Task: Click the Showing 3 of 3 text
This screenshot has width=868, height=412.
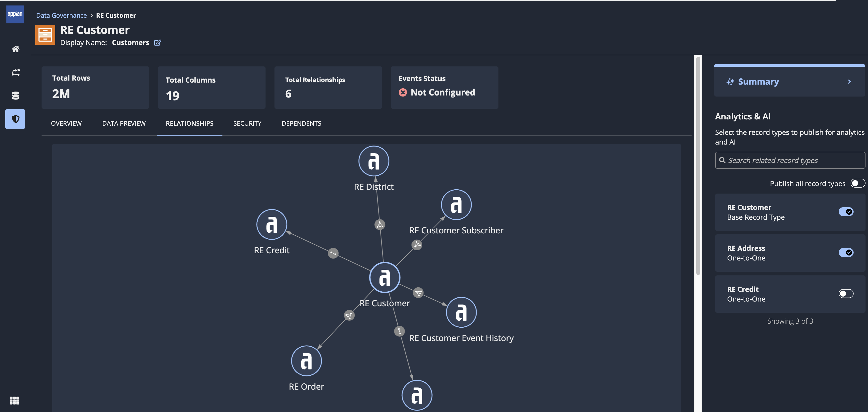Action: [x=790, y=321]
